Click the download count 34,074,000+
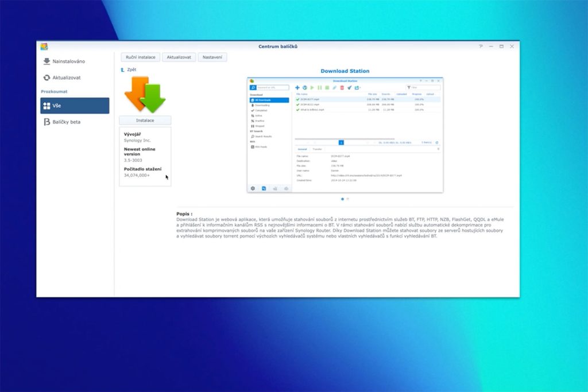Image resolution: width=588 pixels, height=392 pixels. tap(137, 175)
